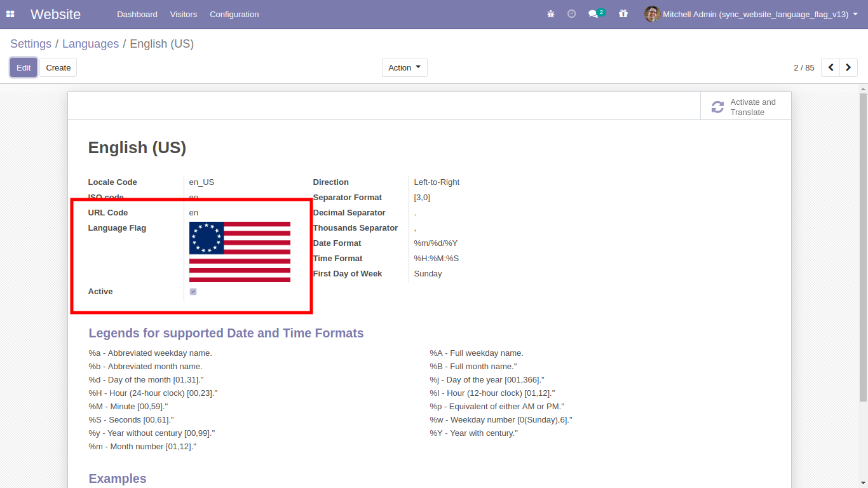This screenshot has height=488, width=868.
Task: Click the Edit button
Action: [x=24, y=67]
